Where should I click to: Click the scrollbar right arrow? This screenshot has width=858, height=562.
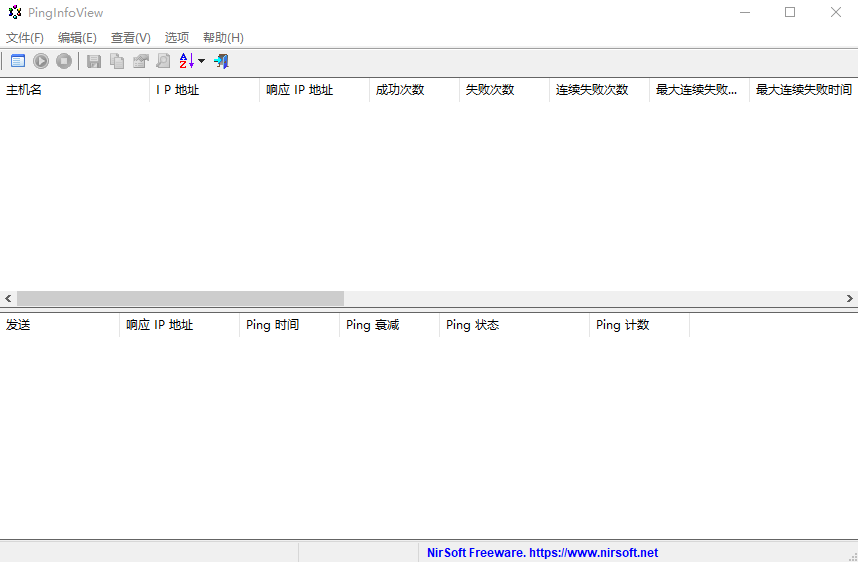point(850,298)
